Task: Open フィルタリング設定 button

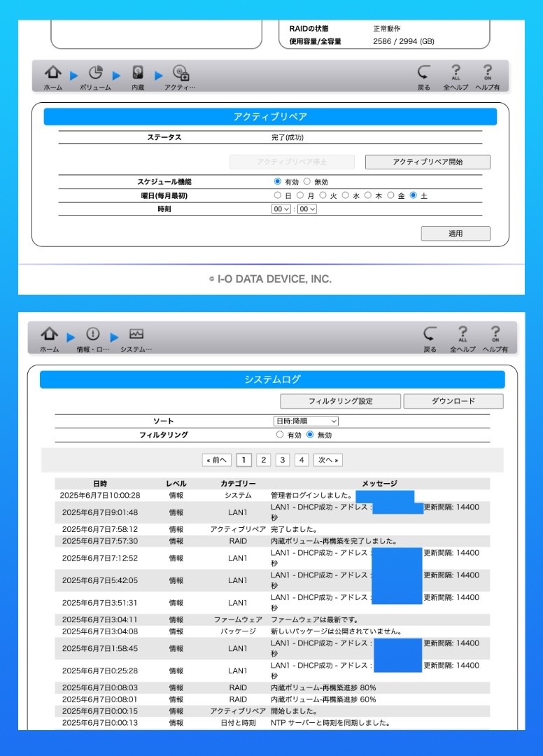Action: [x=341, y=401]
